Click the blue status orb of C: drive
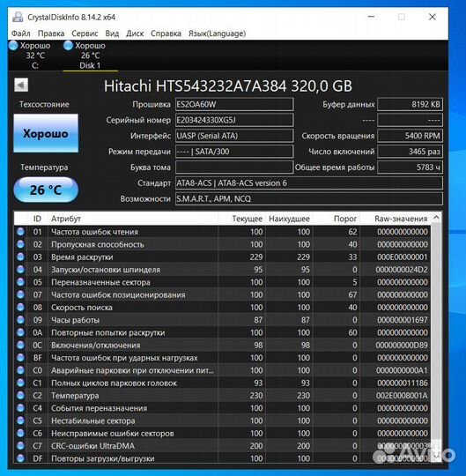Viewport: 466px width, 476px height. click(13, 46)
